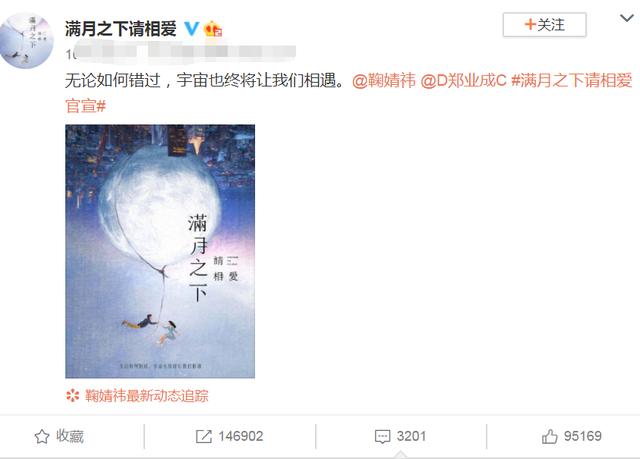Open the blurred post timestamp link

tap(180, 53)
